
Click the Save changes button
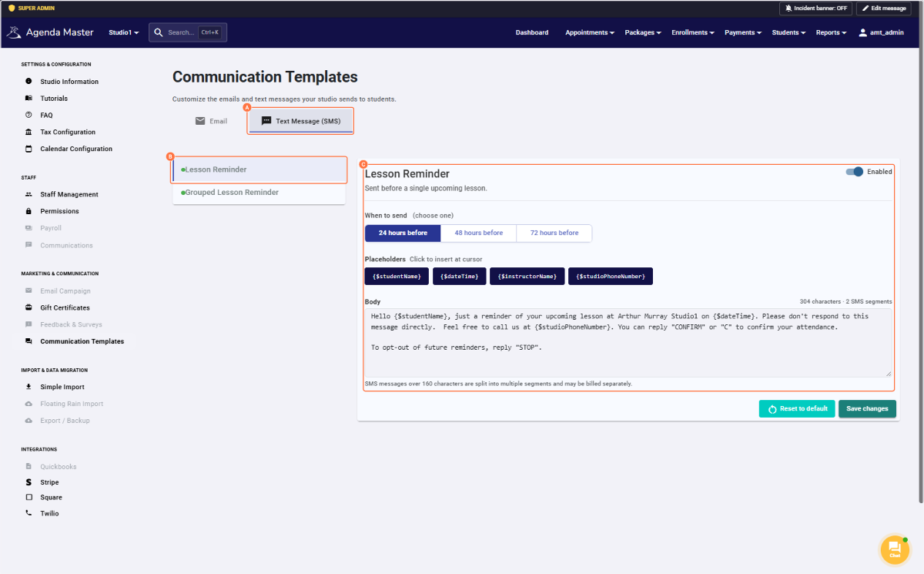tap(867, 408)
